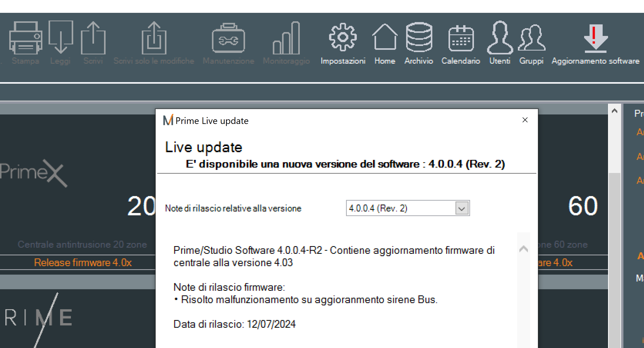This screenshot has height=348, width=644.
Task: Click the PRIME logo panel card
Action: (78, 318)
